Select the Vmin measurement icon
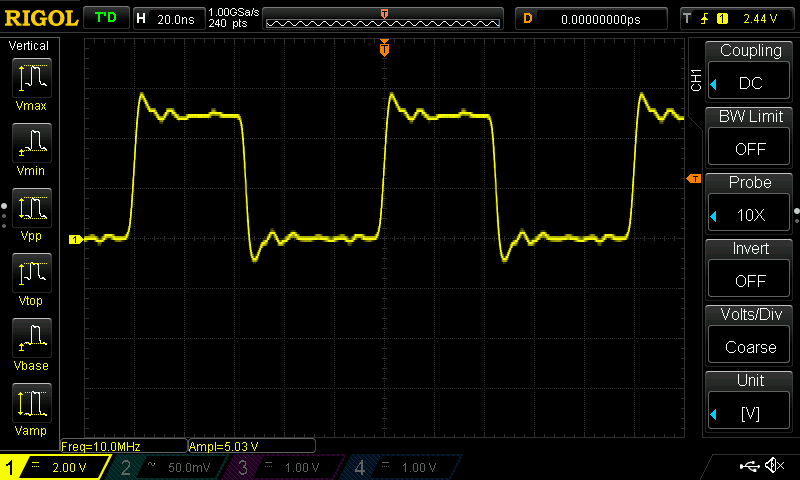This screenshot has width=800, height=480. tap(32, 143)
